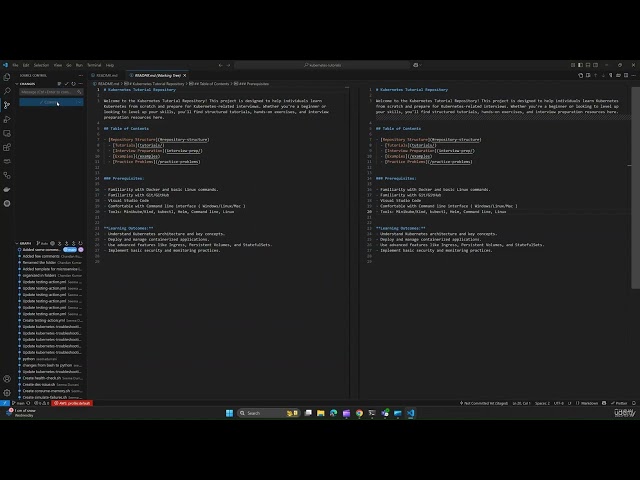Toggle the split inline diff view button
Viewport: 640px width, 480px height.
(626, 76)
